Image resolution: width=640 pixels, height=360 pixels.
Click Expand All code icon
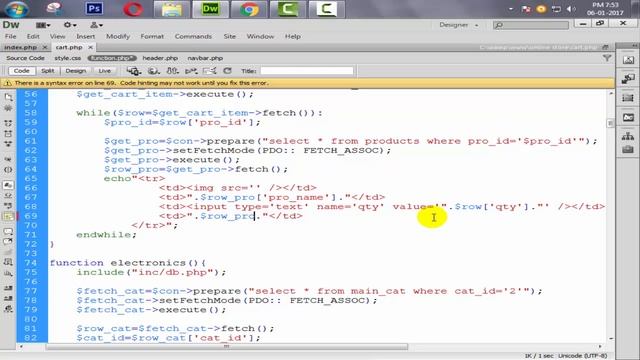point(8,144)
